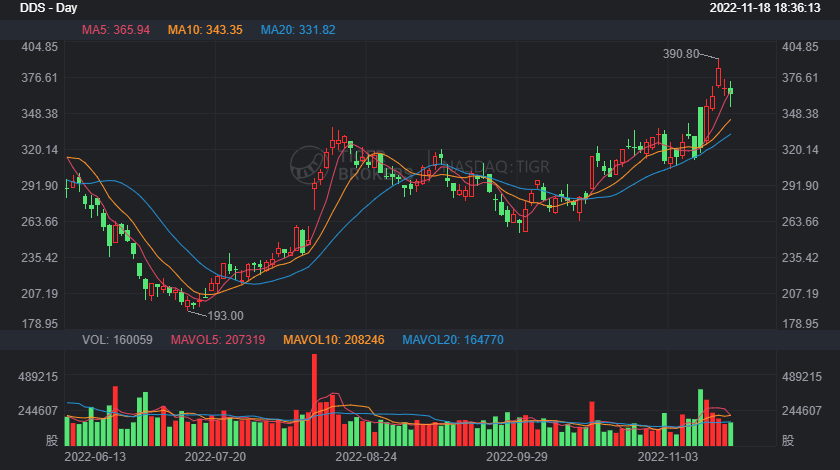
Task: Click left axis price 178.95
Action: [x=40, y=324]
